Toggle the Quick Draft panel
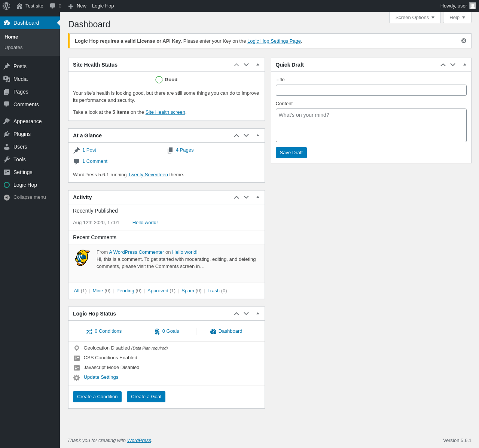The width and height of the screenshot is (479, 448). tap(465, 65)
